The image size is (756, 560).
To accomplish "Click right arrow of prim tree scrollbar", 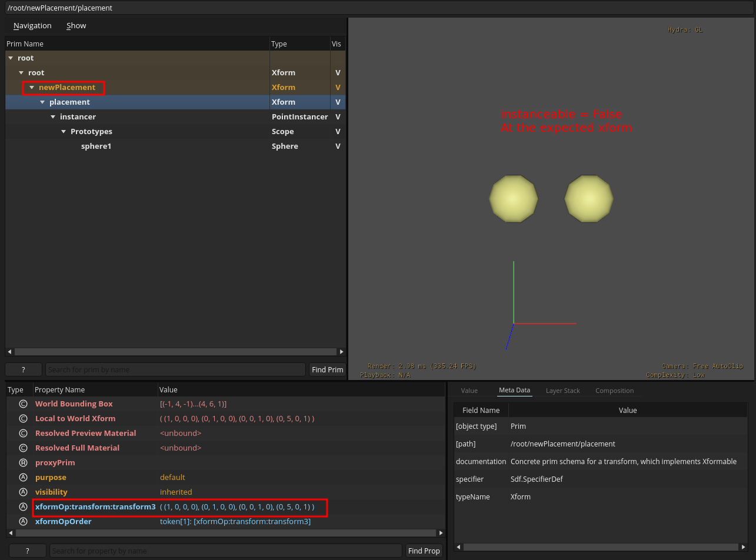I will tap(342, 352).
